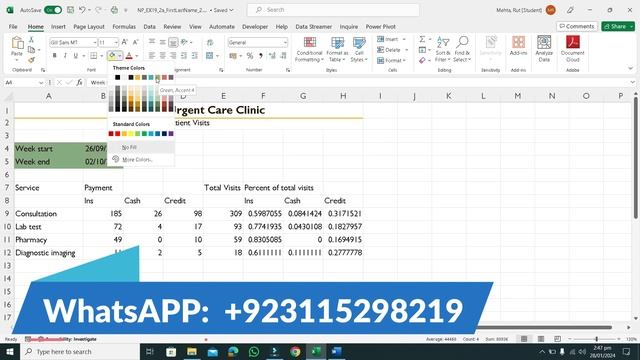
Task: Open More Colors dialog
Action: coord(141,160)
